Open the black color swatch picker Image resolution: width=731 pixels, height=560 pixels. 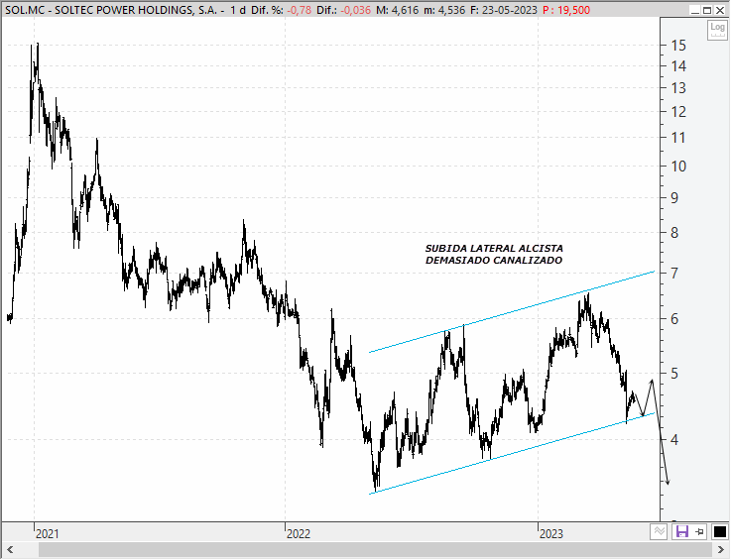click(x=719, y=531)
